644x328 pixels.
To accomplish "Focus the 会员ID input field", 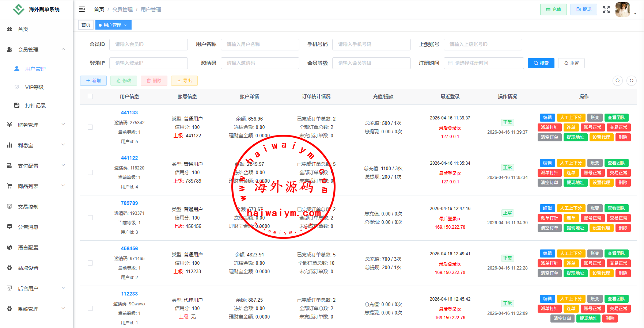I will coord(148,45).
